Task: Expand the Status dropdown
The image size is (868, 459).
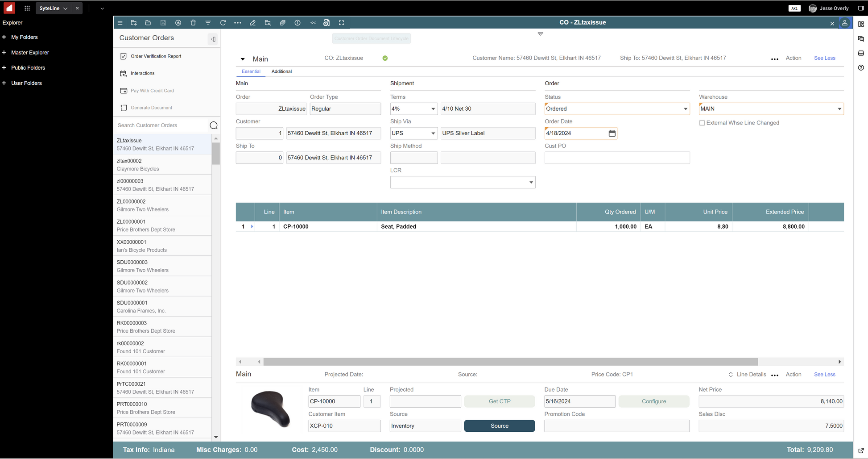Action: (685, 109)
